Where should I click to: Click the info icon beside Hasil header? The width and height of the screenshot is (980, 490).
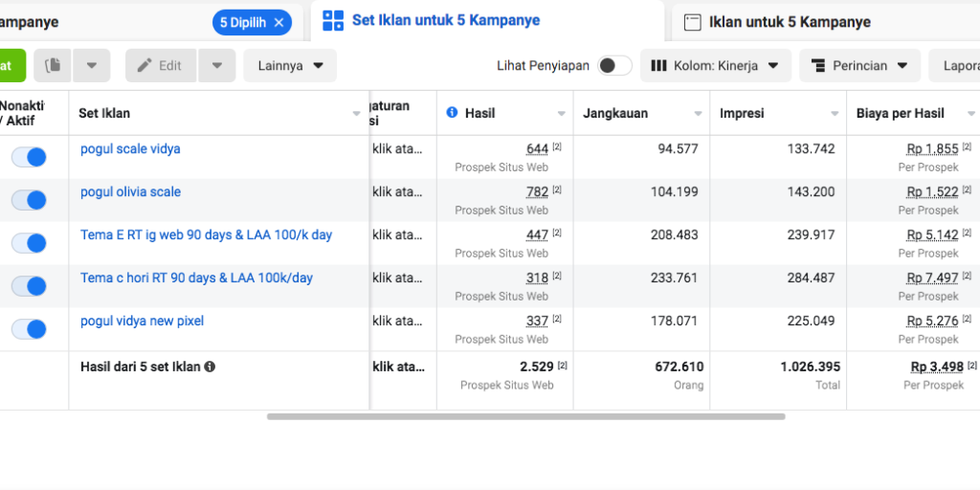[x=452, y=113]
